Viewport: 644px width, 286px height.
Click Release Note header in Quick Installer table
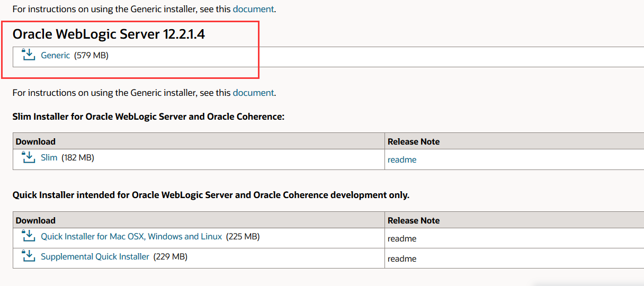click(414, 220)
